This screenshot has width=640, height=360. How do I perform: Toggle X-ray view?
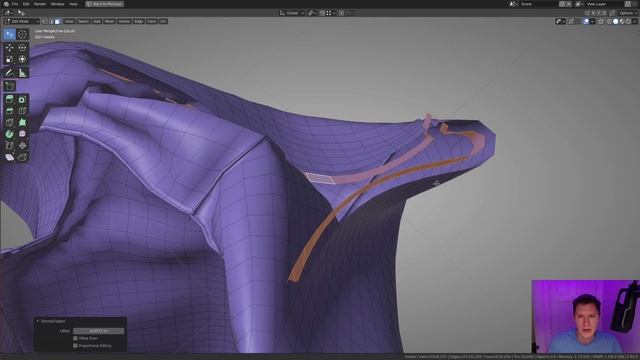pyautogui.click(x=601, y=21)
